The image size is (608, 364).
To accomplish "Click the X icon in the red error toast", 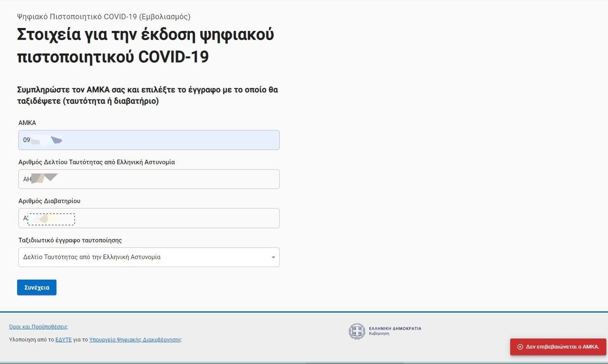I will pos(520,347).
